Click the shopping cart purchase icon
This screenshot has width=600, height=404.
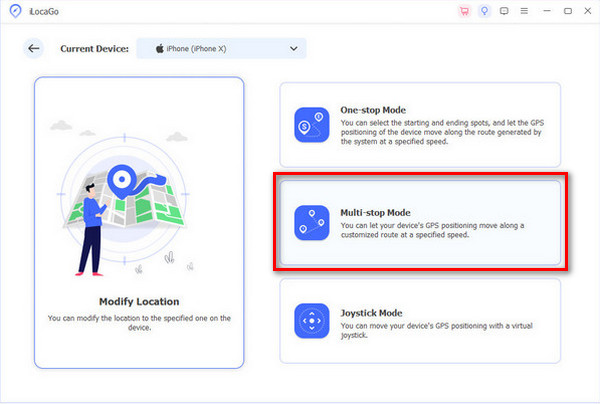pyautogui.click(x=463, y=11)
